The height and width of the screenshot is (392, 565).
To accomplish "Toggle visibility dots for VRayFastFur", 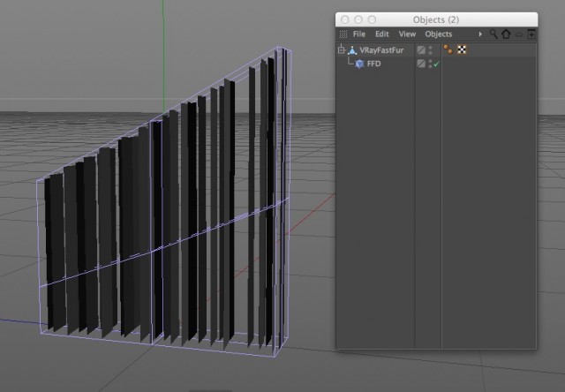I will point(430,50).
